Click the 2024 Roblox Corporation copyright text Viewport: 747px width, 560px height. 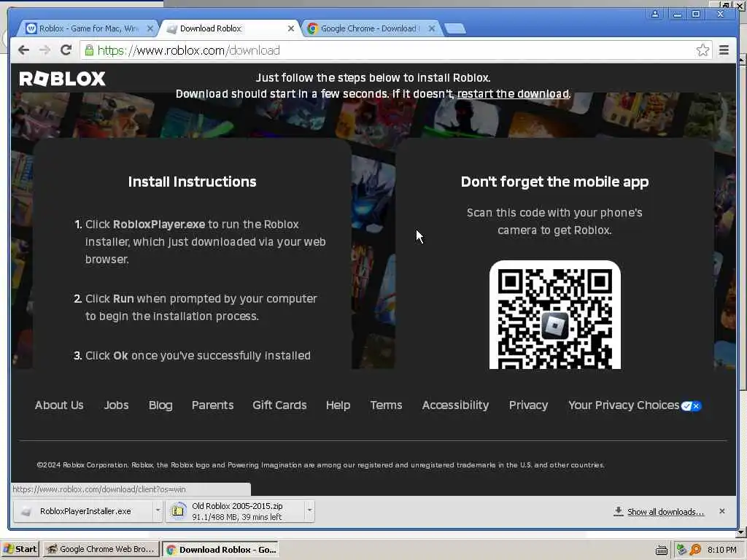[x=321, y=464]
